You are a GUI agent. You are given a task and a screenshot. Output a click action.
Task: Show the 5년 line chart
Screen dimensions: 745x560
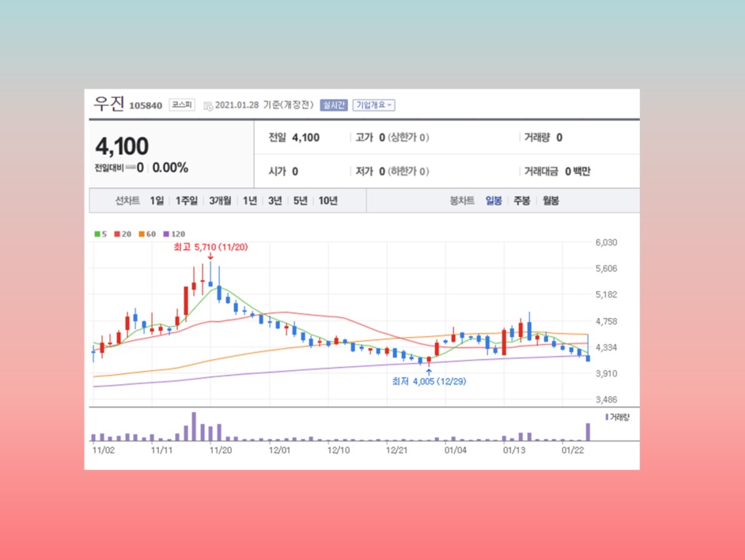(x=301, y=201)
